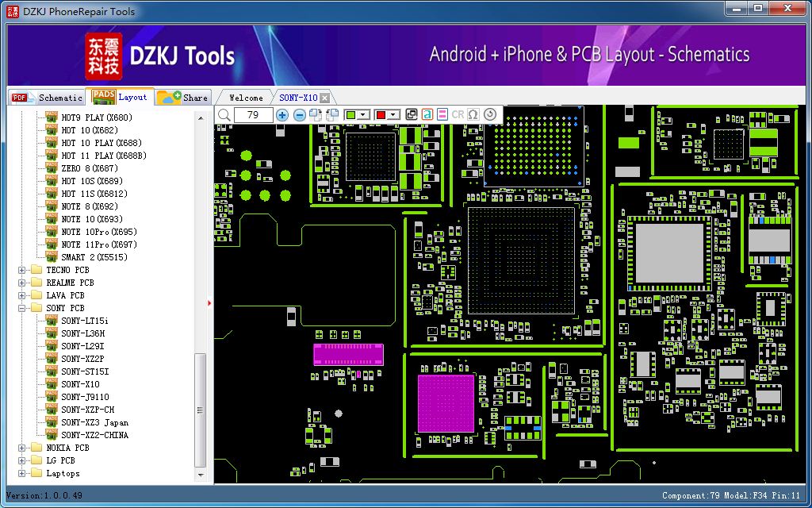Expand the Laptops folder
The width and height of the screenshot is (812, 508).
tap(21, 473)
